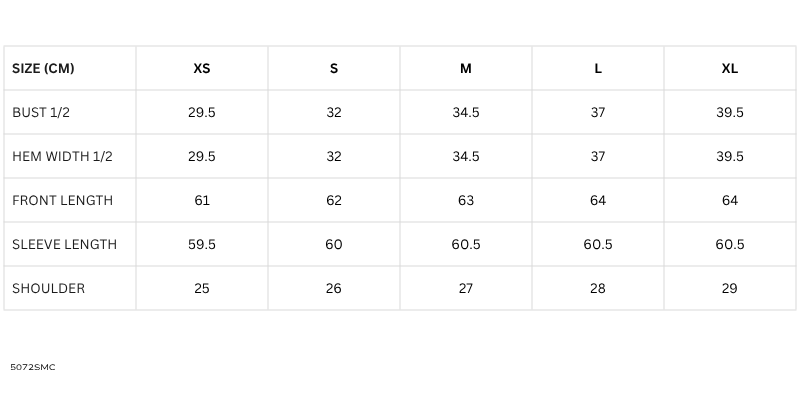
Task: Select sleeve length value 60 for S
Action: 334,245
